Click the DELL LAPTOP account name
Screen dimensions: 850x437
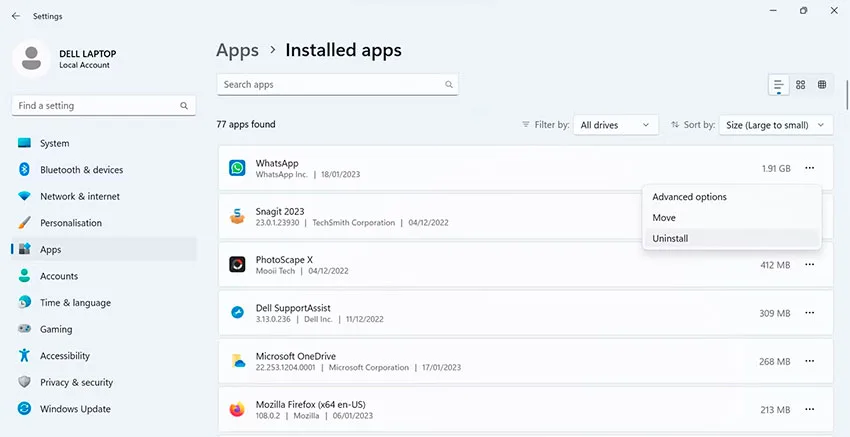(x=88, y=54)
